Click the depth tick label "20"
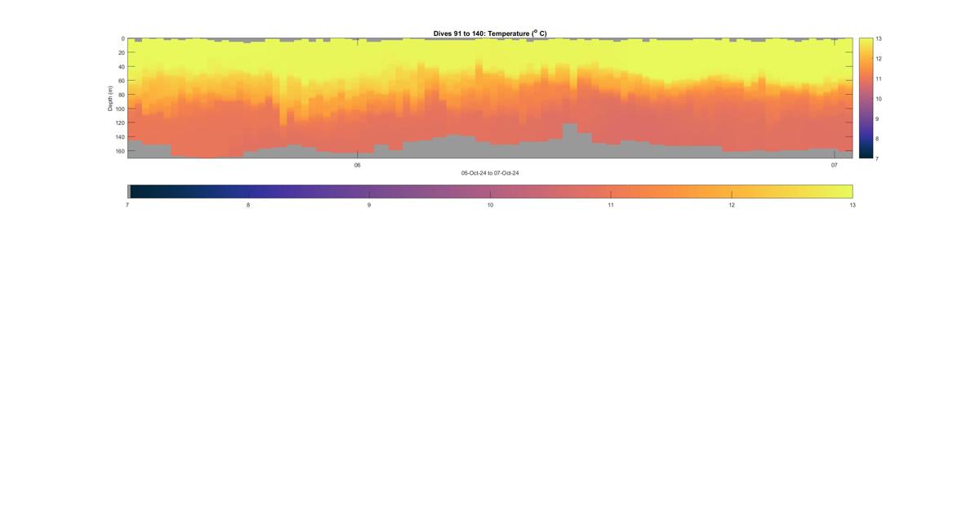The width and height of the screenshot is (980, 508). pos(121,52)
